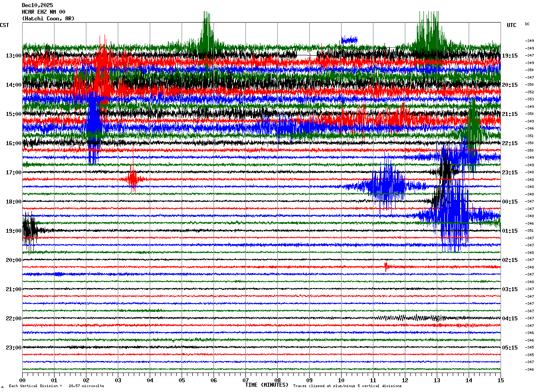Click the 23:15 UTC time label

click(x=510, y=173)
